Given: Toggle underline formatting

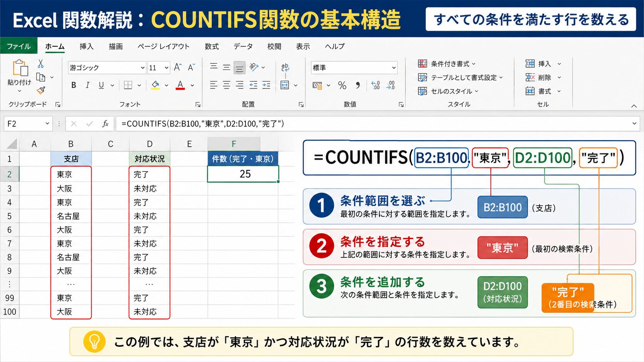Looking at the screenshot, I should click(x=101, y=85).
